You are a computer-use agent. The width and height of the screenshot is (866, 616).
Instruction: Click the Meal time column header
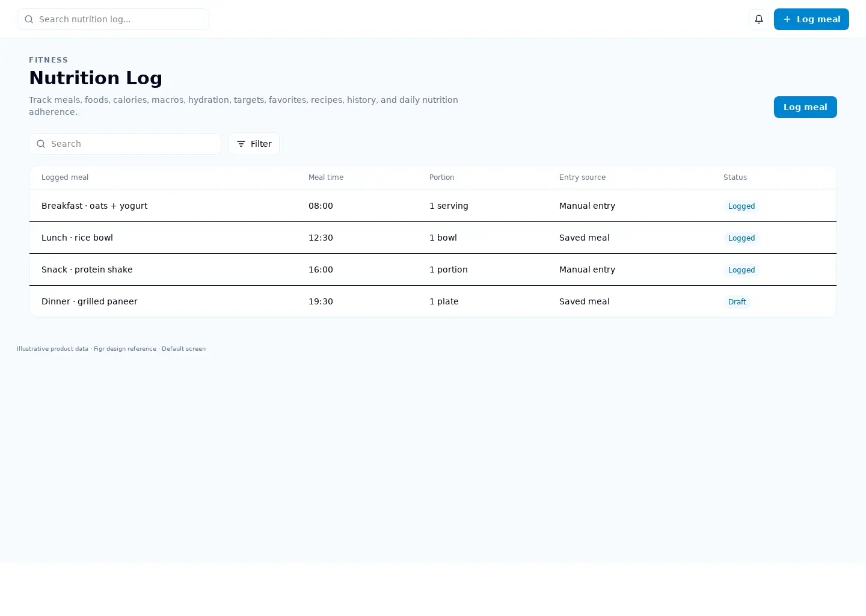tap(326, 177)
